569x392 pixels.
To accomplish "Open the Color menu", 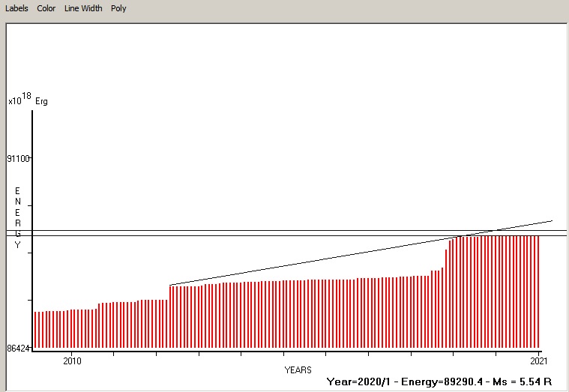I will click(x=46, y=8).
